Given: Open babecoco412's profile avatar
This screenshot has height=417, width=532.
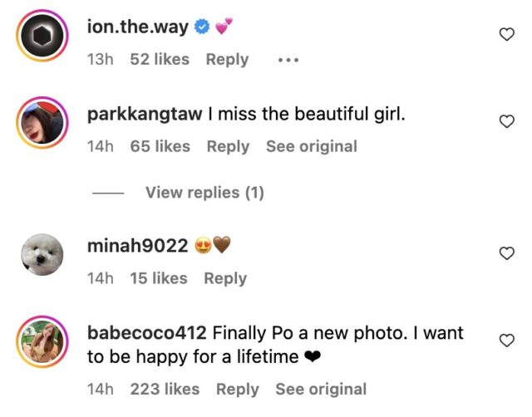Looking at the screenshot, I should [x=42, y=344].
